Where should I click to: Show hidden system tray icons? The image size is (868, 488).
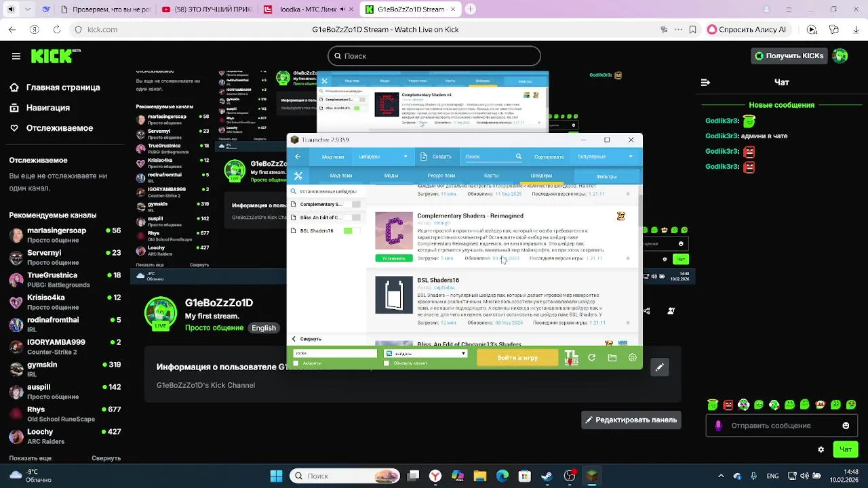click(x=721, y=476)
